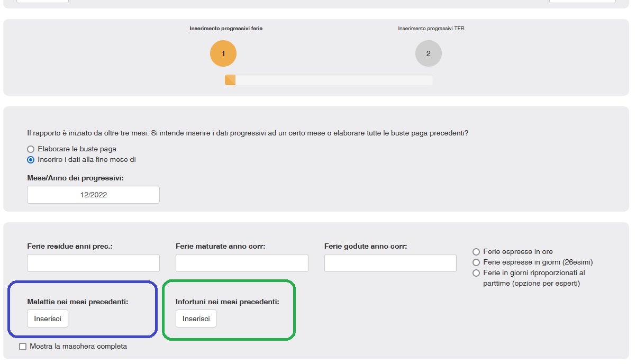This screenshot has width=636, height=364.
Task: Pick 'Ferie in giorni riproporzionati al parttime'
Action: 476,273
